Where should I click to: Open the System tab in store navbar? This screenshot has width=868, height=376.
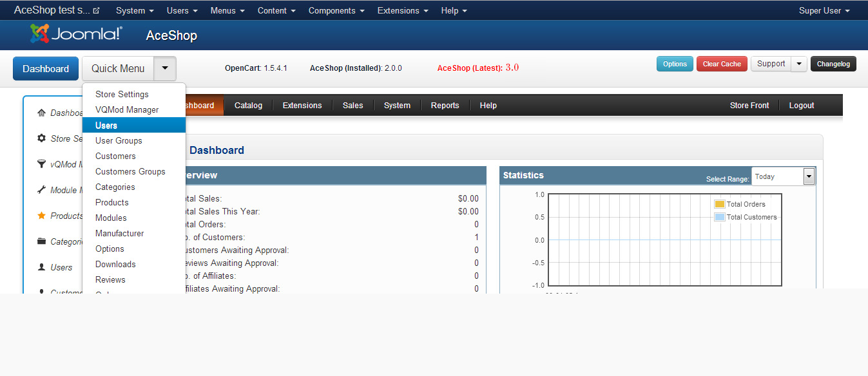point(397,105)
